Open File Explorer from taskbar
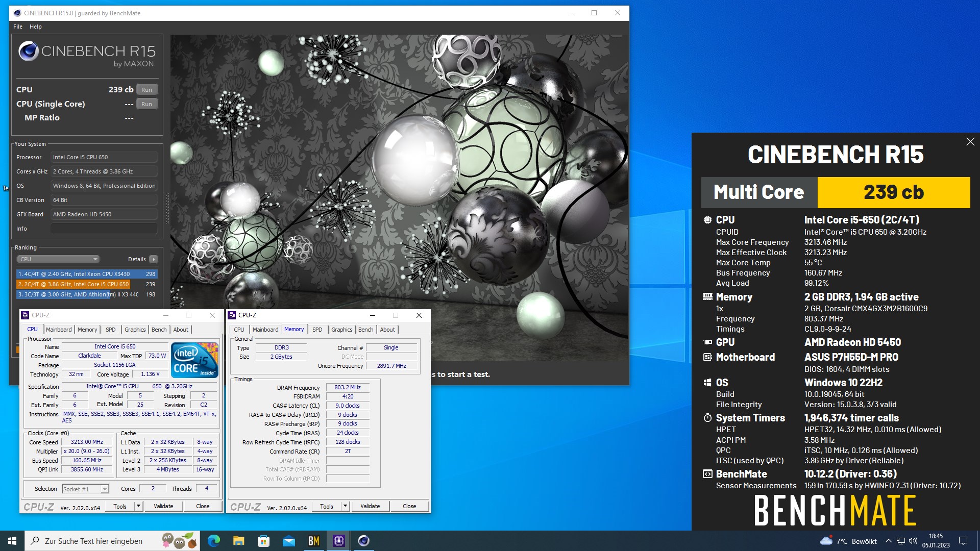 click(239, 541)
